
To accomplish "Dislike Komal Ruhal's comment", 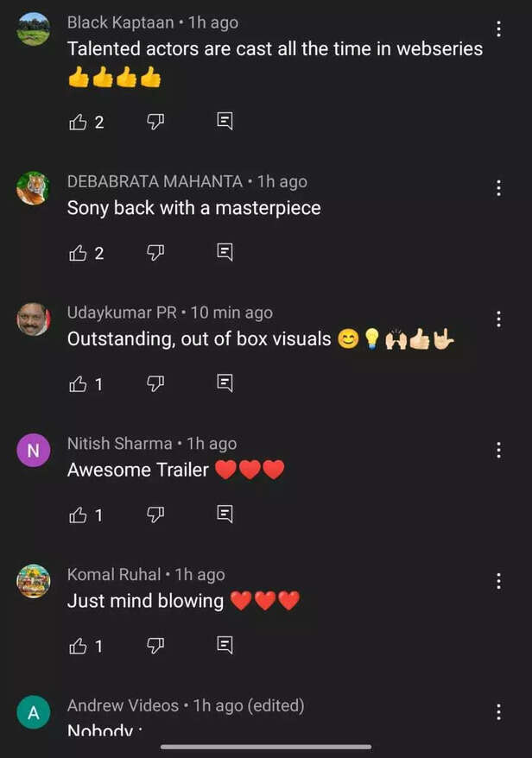I will tap(155, 646).
